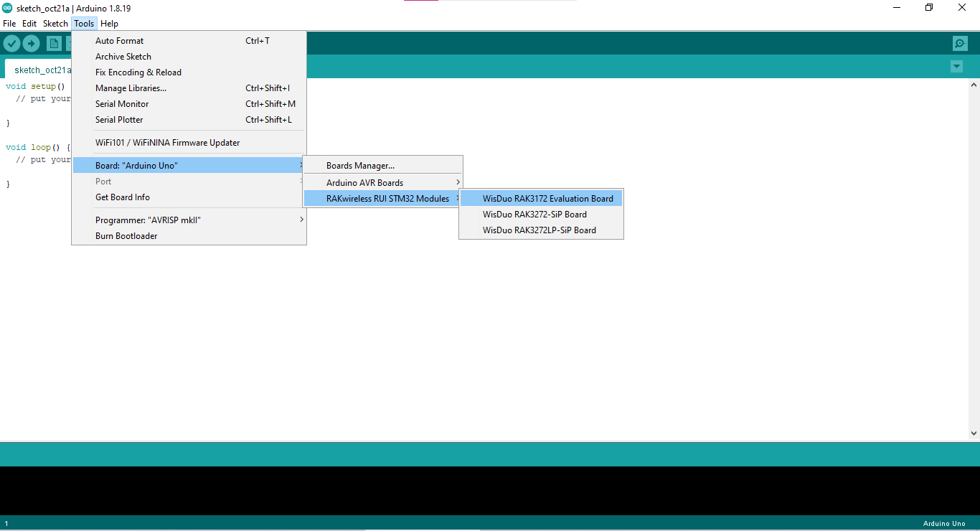
Task: Open Boards Manager...
Action: coord(383,166)
